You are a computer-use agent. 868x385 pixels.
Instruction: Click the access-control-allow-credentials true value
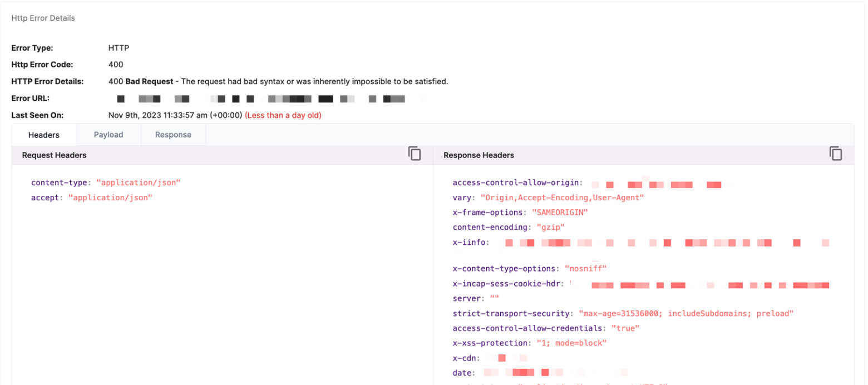(x=625, y=329)
